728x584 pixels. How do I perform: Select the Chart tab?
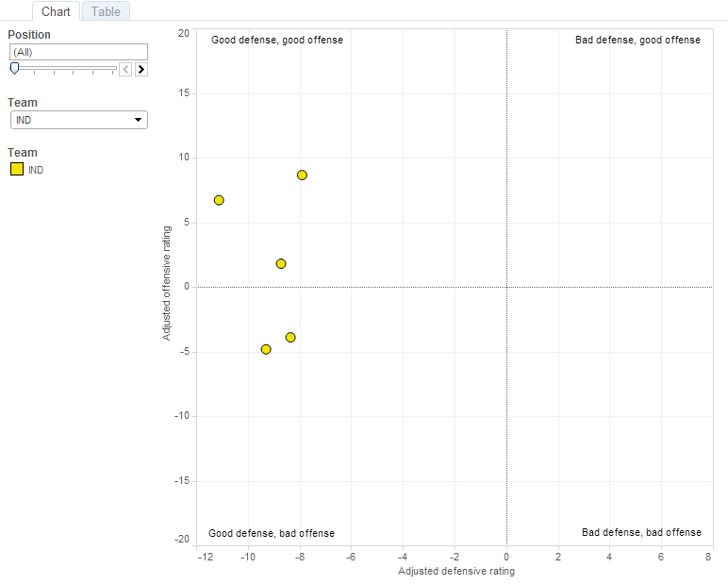coord(56,11)
